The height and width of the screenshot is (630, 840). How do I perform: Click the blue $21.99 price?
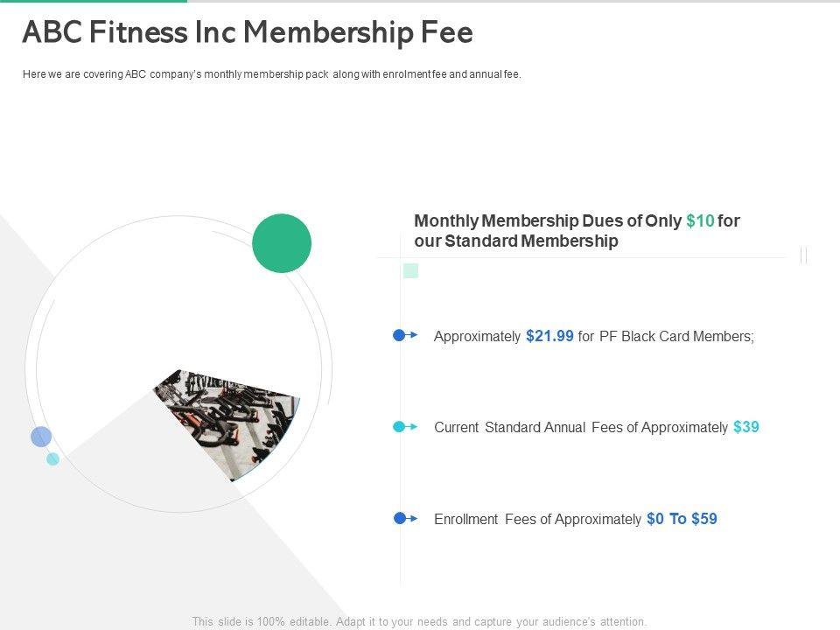(550, 336)
